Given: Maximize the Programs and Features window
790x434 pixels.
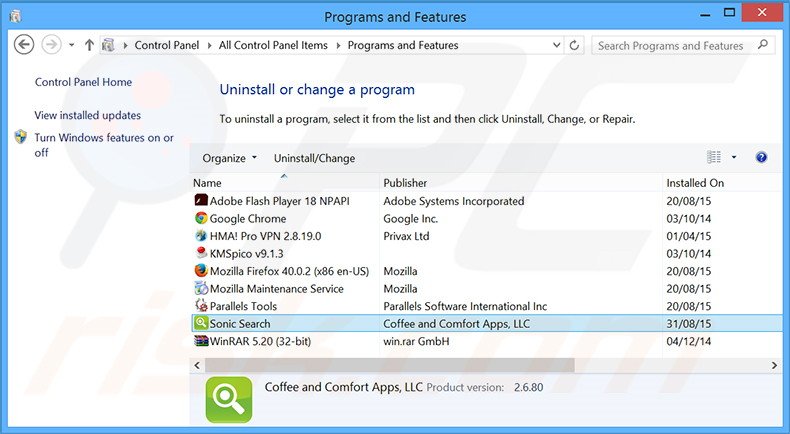Looking at the screenshot, I should pyautogui.click(x=729, y=14).
